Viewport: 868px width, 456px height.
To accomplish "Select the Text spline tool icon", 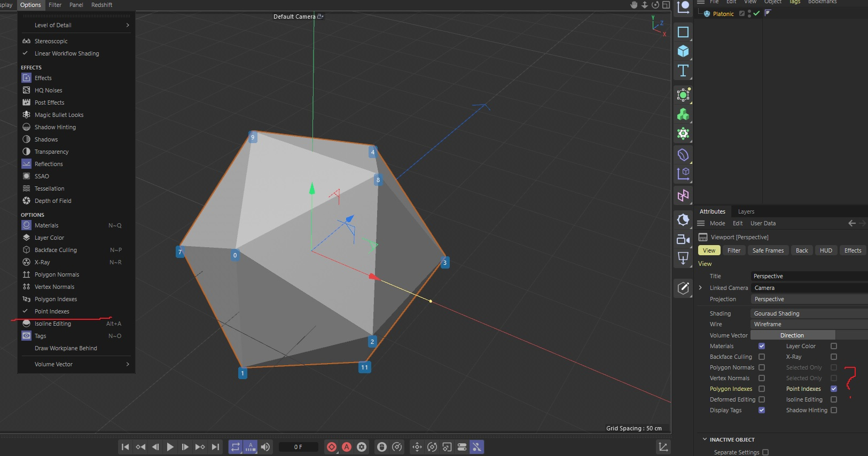I will [683, 70].
